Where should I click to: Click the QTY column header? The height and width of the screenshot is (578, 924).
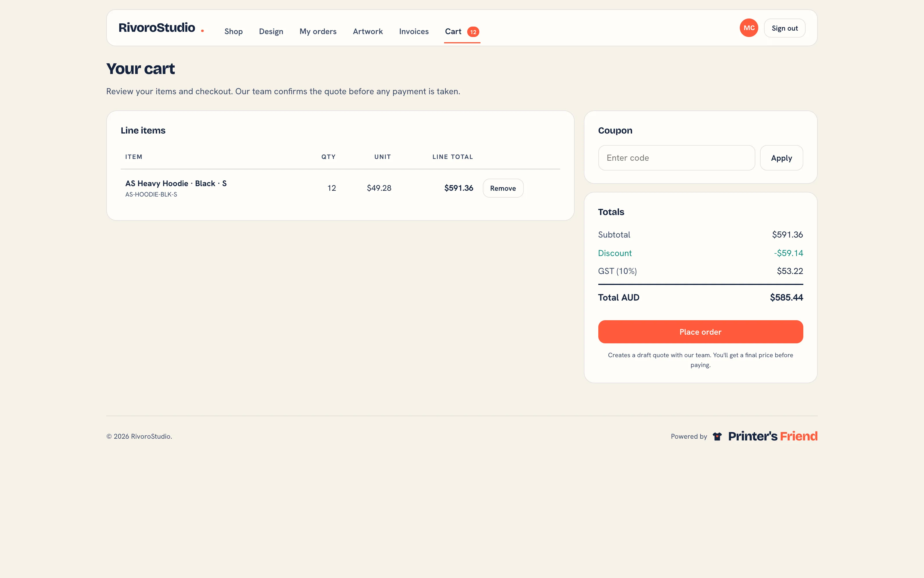click(328, 157)
